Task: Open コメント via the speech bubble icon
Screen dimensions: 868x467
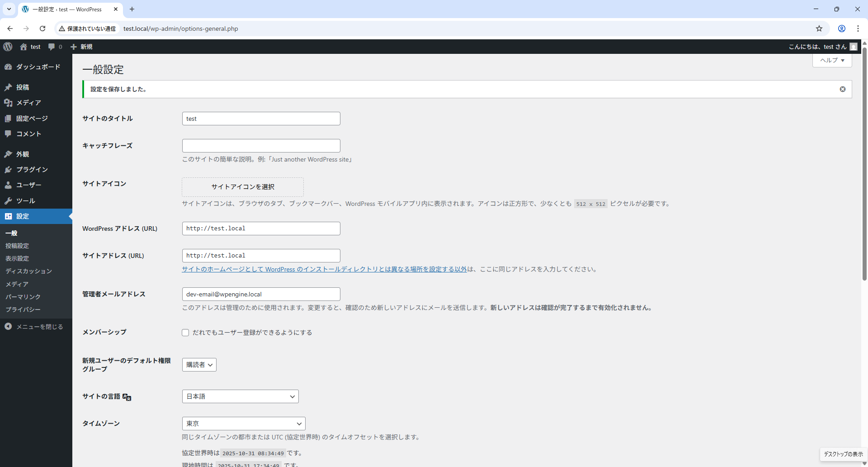Action: pos(8,134)
